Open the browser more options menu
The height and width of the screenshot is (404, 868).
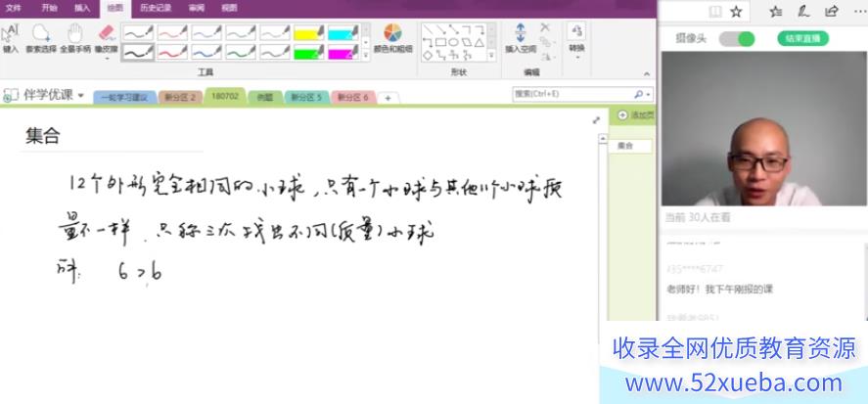click(x=858, y=12)
